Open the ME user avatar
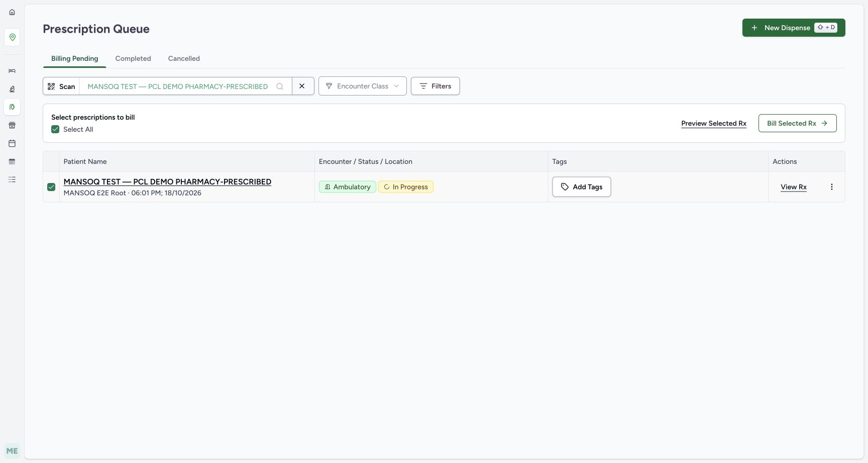Image resolution: width=868 pixels, height=463 pixels. coord(12,451)
